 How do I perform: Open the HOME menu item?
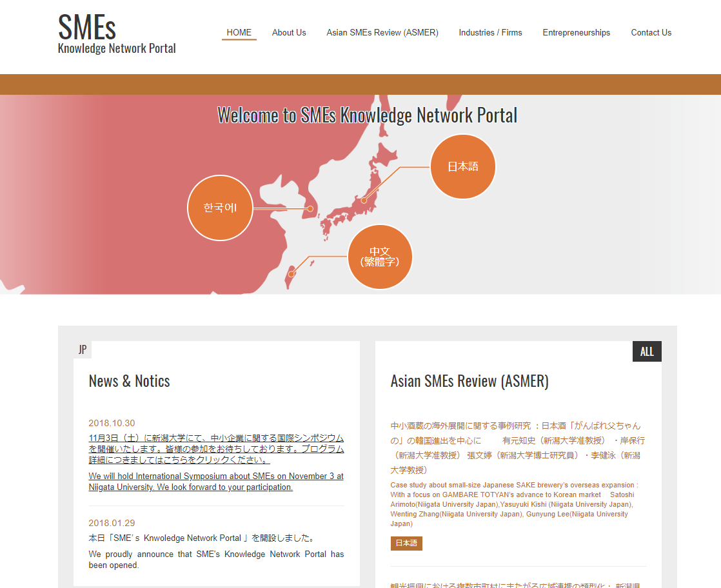[239, 32]
